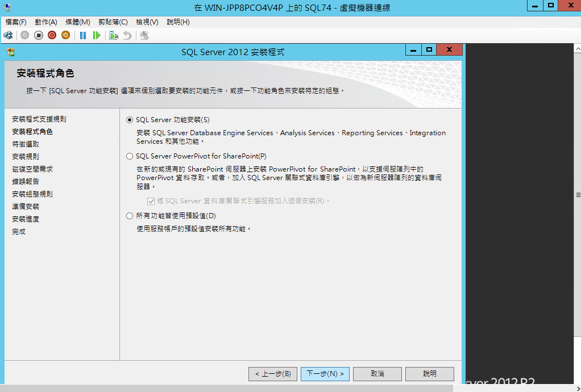581x392 pixels.
Task: Select the 所有功能皆使用預設值 radio option
Action: click(129, 216)
